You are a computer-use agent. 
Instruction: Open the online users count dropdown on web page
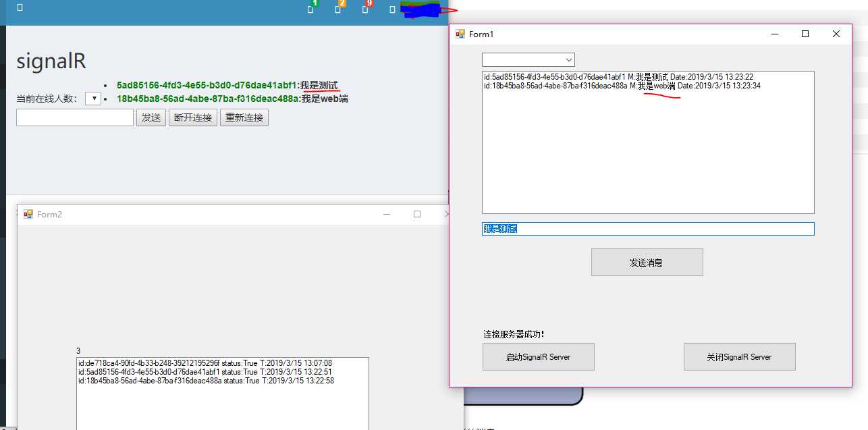[x=93, y=99]
